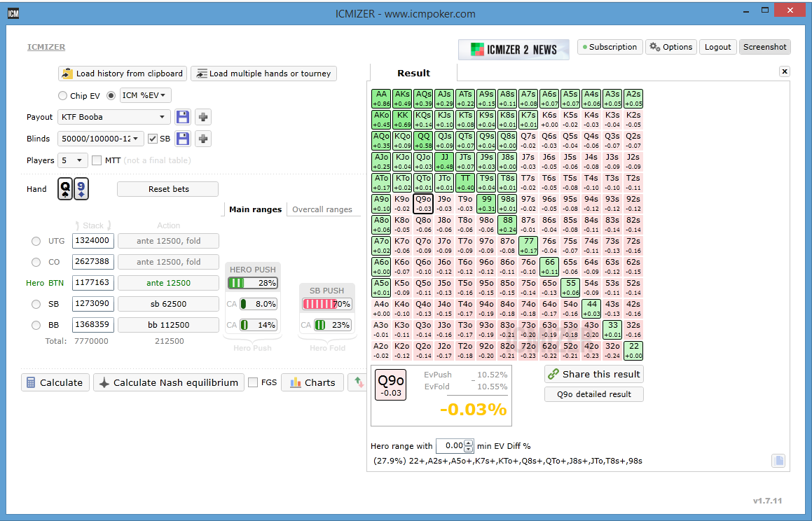Click UTG stack field 1324000

coord(92,241)
